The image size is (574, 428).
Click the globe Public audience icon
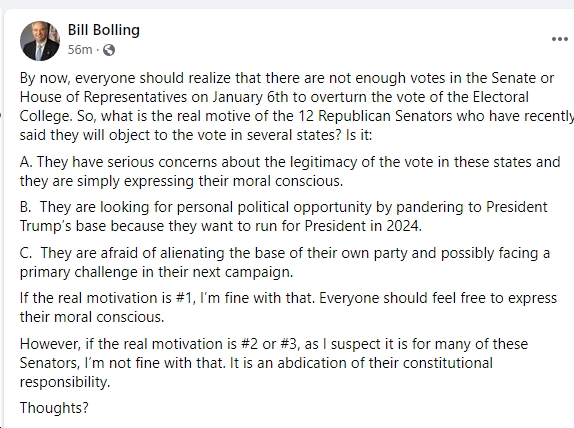coord(109,50)
